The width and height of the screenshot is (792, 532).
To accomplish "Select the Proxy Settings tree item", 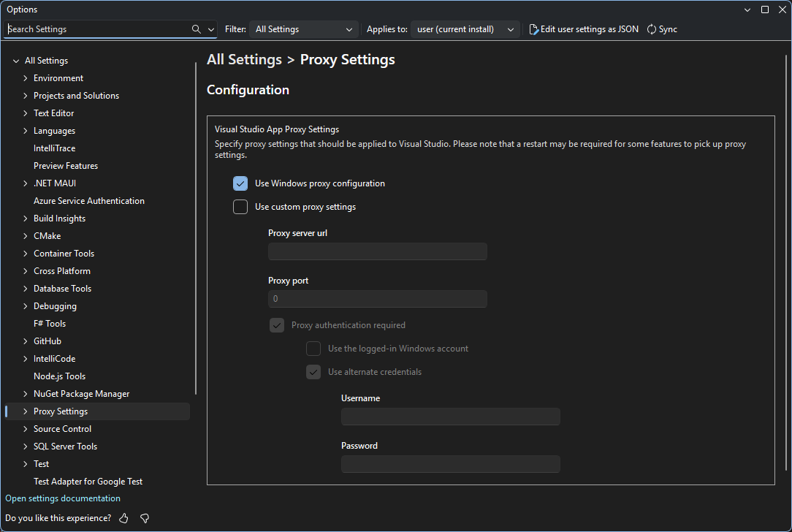I will (x=61, y=411).
